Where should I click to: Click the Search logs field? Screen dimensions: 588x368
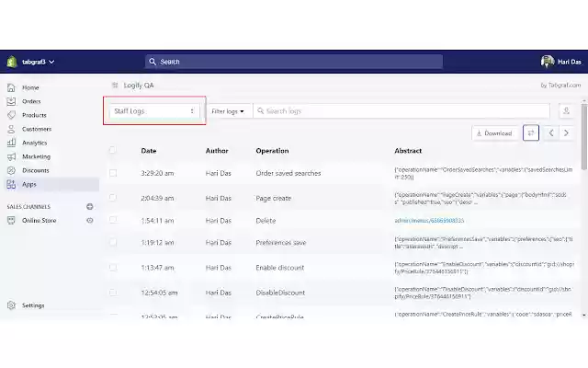click(x=401, y=111)
